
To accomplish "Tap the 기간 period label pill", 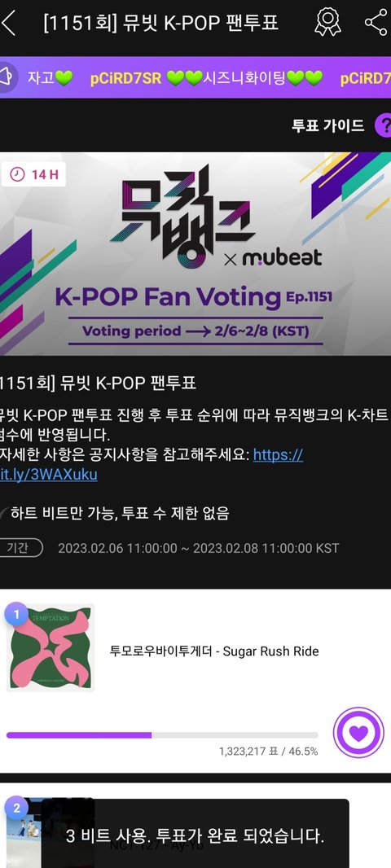I will 21,548.
